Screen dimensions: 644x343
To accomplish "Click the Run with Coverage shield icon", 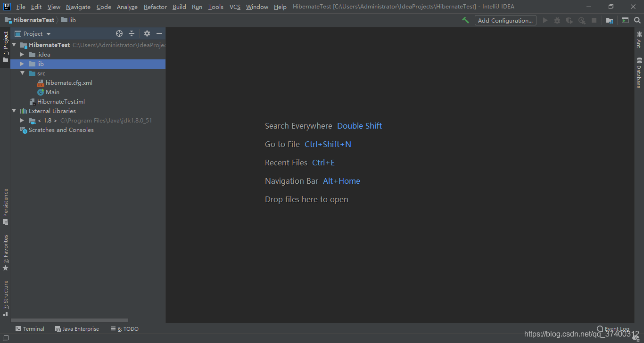I will pyautogui.click(x=570, y=20).
